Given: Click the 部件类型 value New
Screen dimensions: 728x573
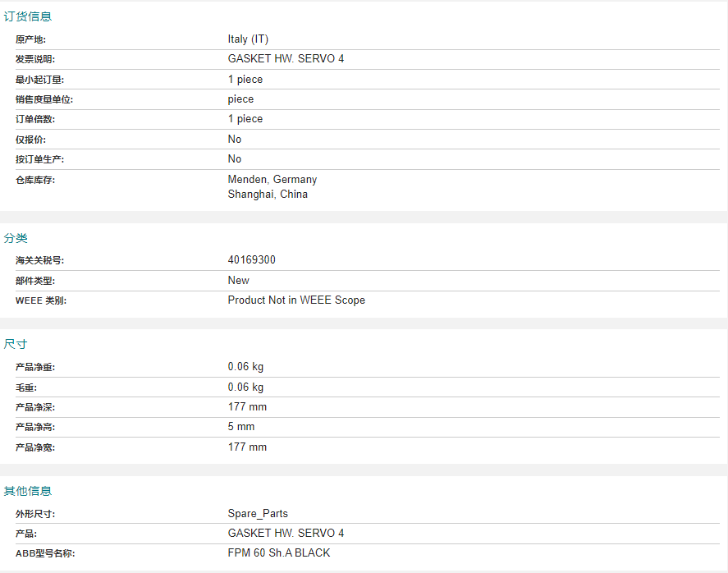Looking at the screenshot, I should (x=238, y=280).
